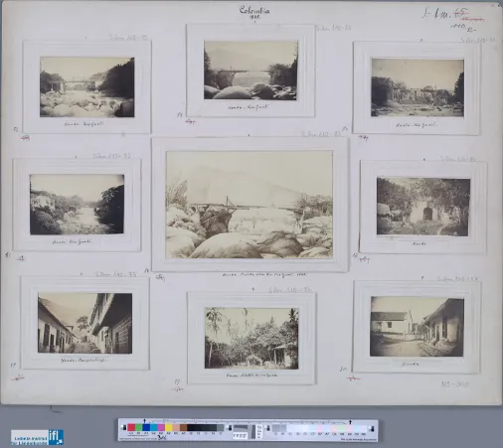The image size is (503, 448).
Task: Click the penciled number at bottom right
Action: [454, 384]
